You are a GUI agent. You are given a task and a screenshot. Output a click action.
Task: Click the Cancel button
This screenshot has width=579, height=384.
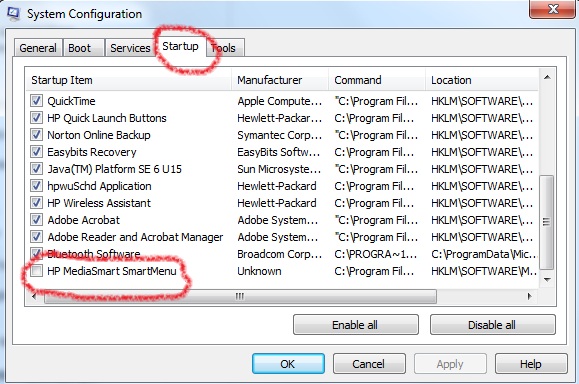(369, 364)
